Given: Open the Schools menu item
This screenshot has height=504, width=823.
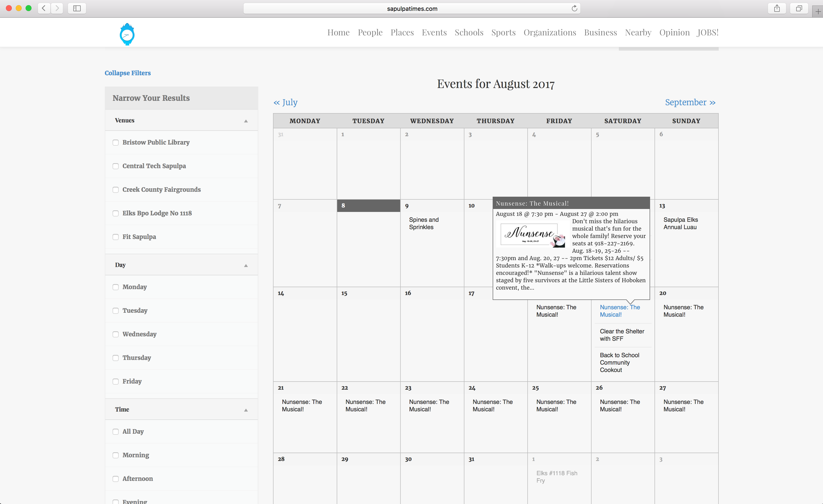Looking at the screenshot, I should coord(469,32).
